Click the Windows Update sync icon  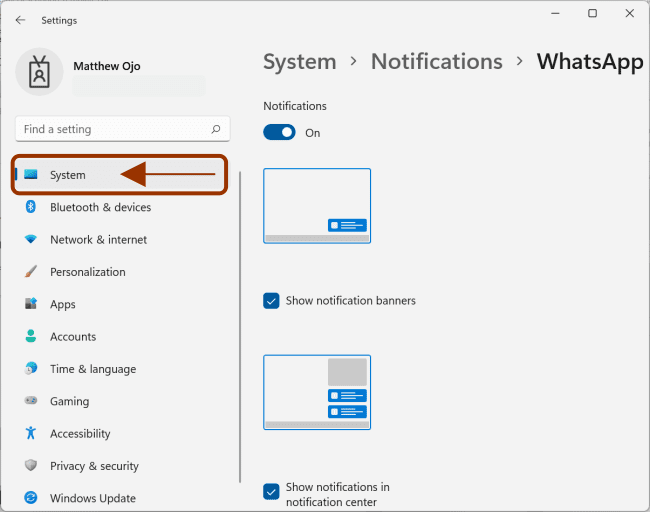pyautogui.click(x=31, y=497)
